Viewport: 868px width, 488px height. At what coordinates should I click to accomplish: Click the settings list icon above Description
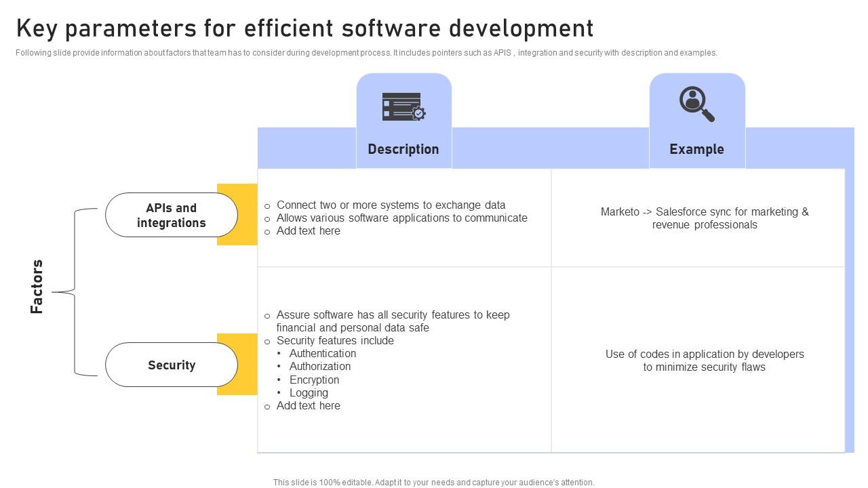pyautogui.click(x=403, y=106)
